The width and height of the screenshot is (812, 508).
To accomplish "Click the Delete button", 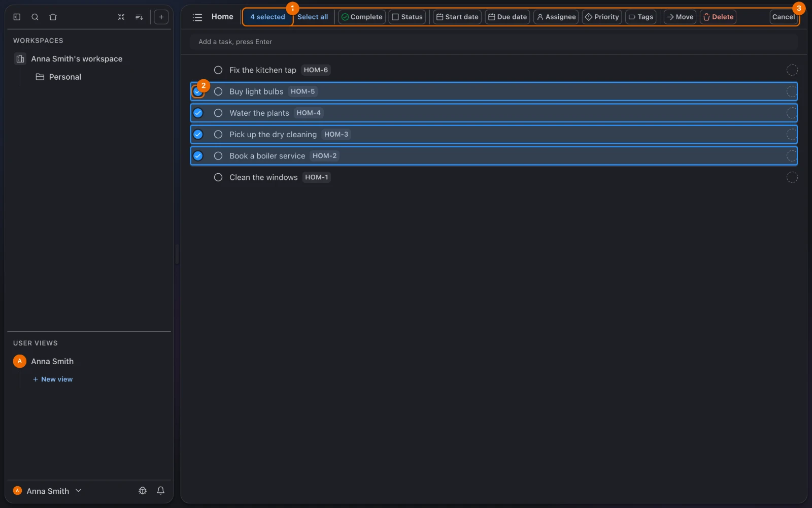I will pos(718,17).
